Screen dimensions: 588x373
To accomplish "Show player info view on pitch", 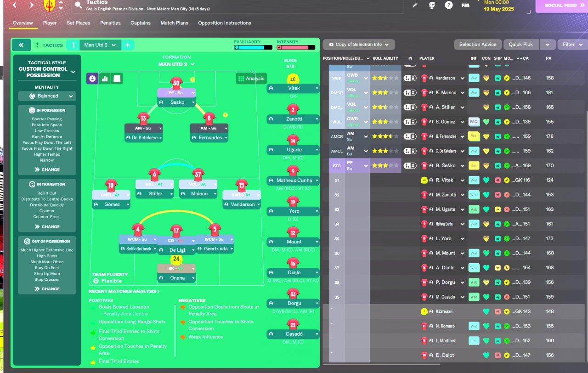I will (92, 79).
